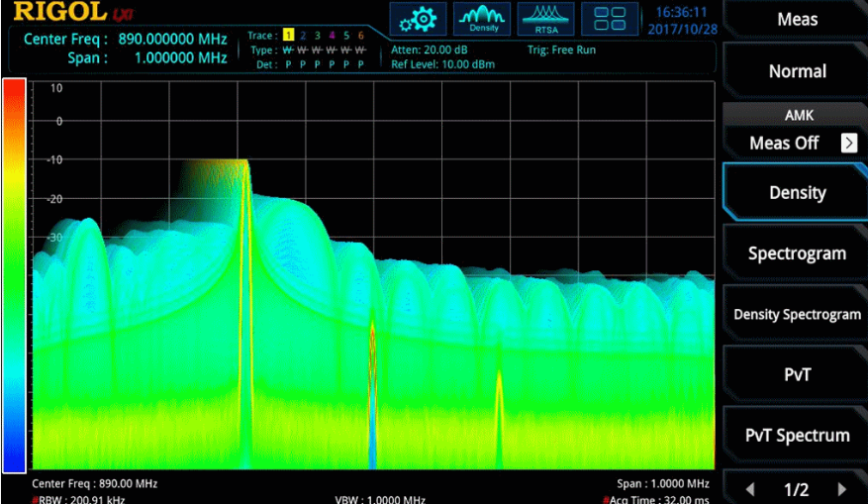
Task: Select trace 1 indicator
Action: (x=289, y=36)
